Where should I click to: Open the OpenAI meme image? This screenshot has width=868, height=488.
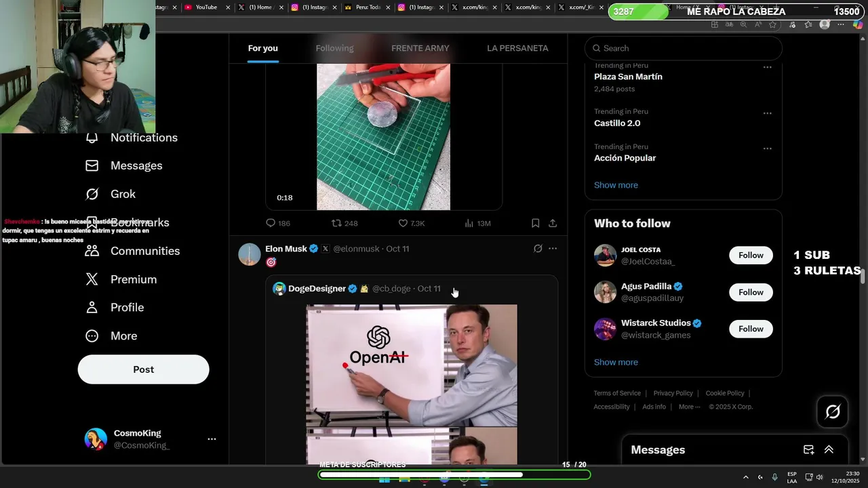412,365
